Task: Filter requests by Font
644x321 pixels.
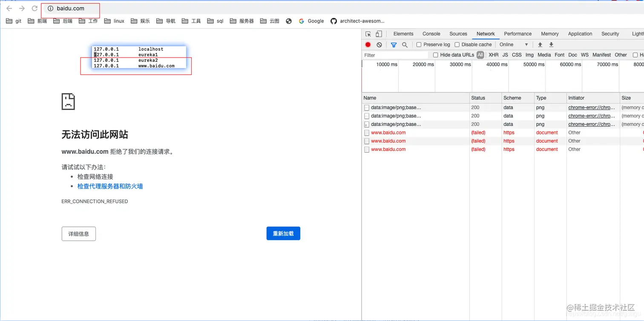Action: tap(560, 55)
